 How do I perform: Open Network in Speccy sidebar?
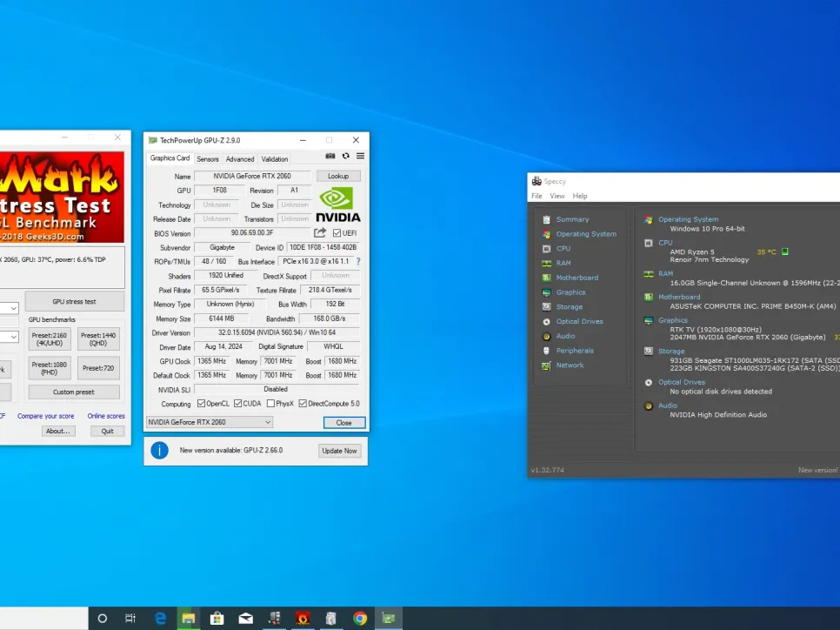(x=570, y=365)
